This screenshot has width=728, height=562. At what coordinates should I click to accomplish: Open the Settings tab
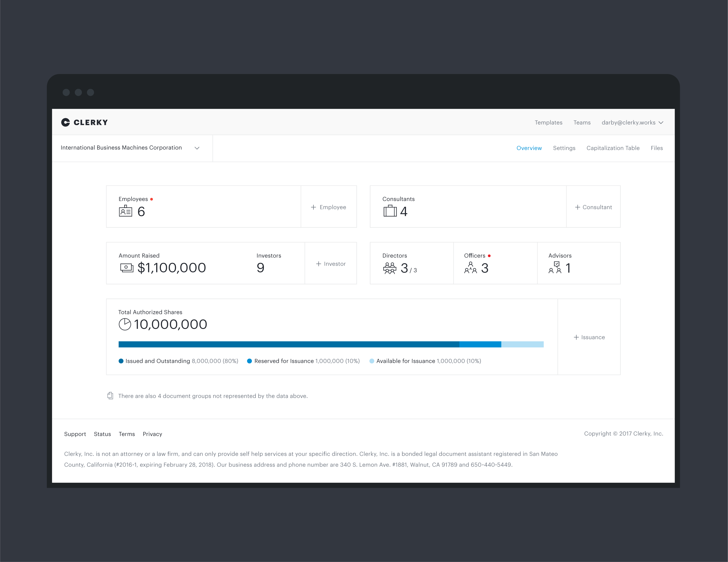(x=564, y=148)
